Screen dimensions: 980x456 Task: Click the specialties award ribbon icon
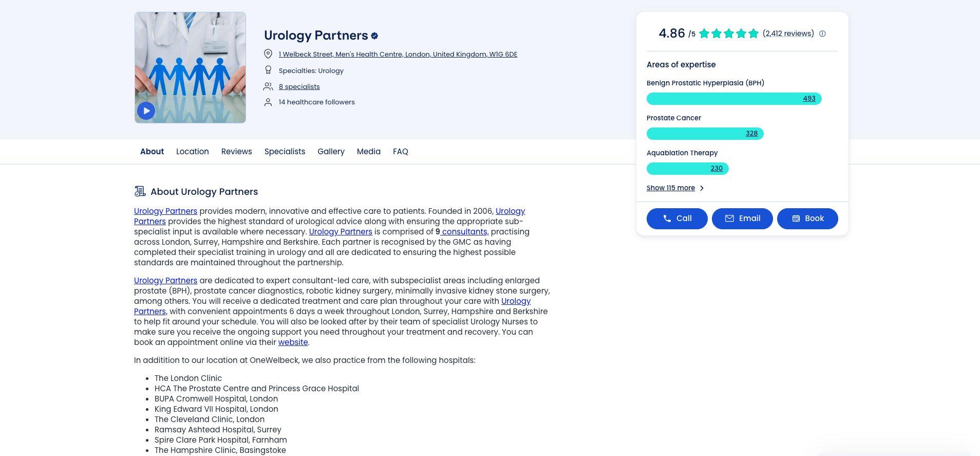[268, 70]
